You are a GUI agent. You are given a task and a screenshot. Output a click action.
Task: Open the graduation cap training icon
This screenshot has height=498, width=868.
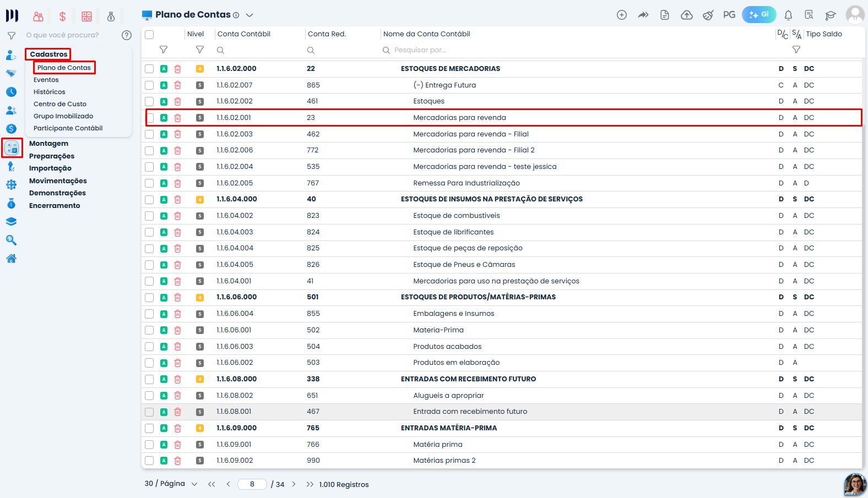click(831, 15)
